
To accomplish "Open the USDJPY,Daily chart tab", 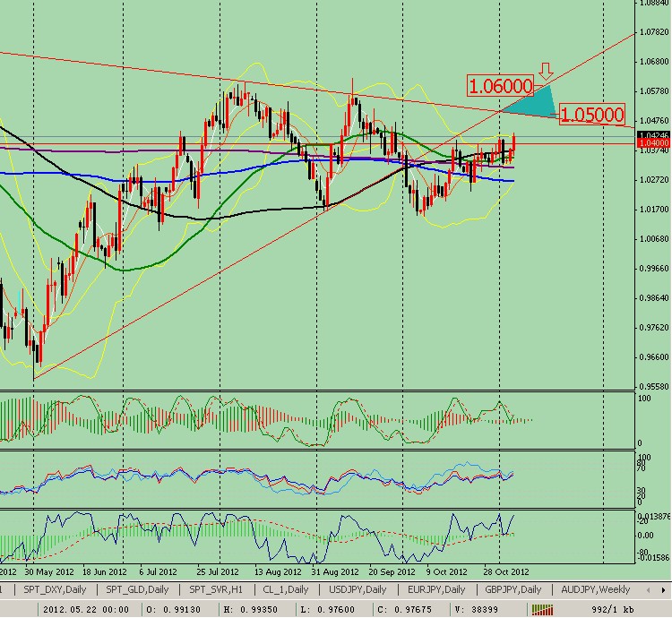I will pyautogui.click(x=358, y=589).
